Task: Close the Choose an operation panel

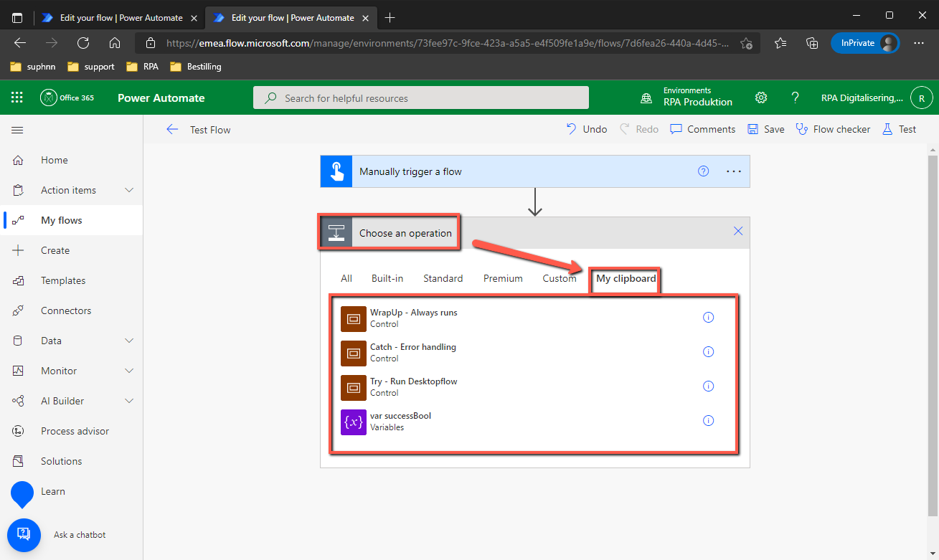Action: click(738, 231)
